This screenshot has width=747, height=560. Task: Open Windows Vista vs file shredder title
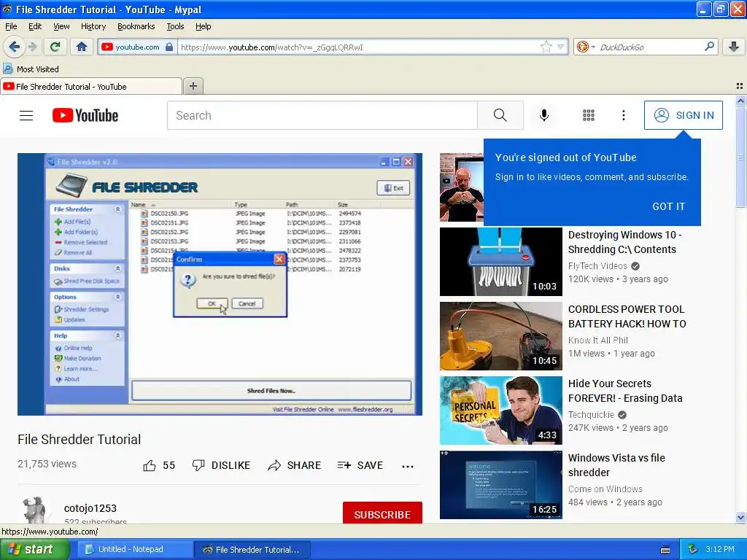click(616, 464)
